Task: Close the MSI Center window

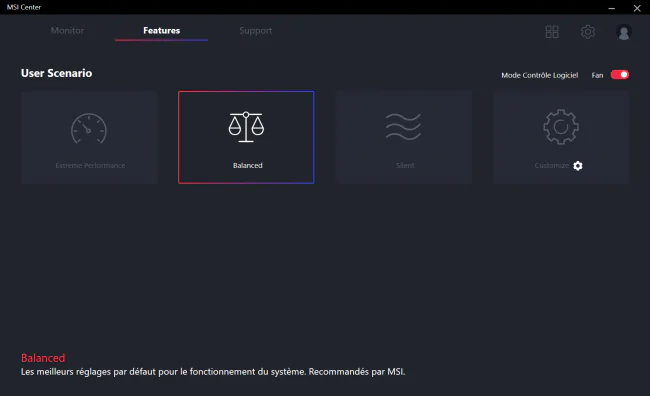Action: pyautogui.click(x=637, y=8)
